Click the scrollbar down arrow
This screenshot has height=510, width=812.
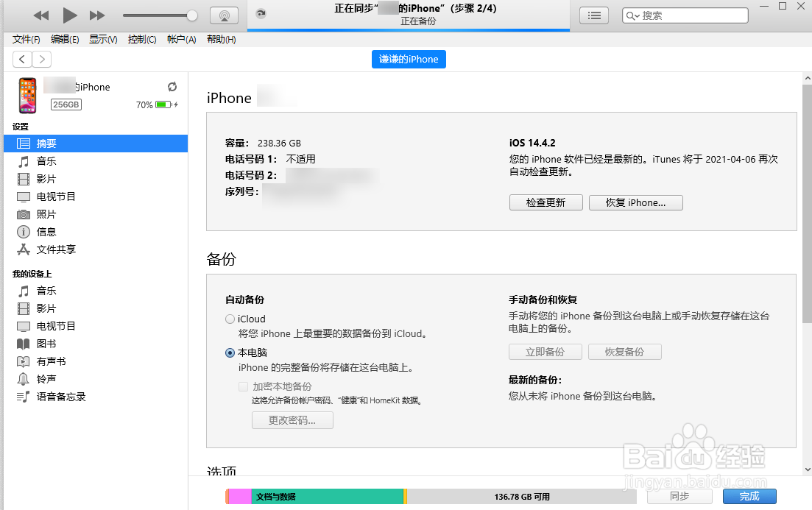(807, 470)
